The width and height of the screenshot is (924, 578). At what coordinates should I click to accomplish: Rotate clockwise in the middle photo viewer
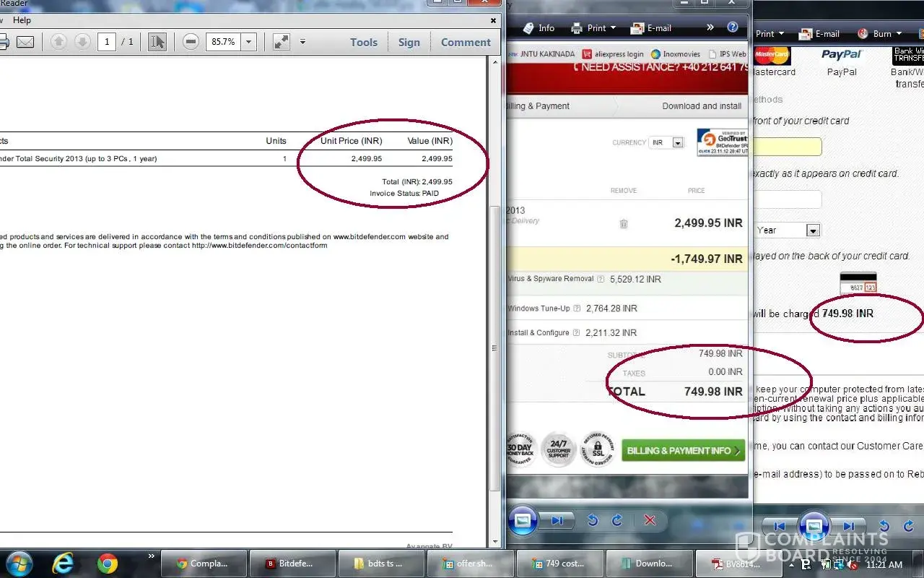617,520
